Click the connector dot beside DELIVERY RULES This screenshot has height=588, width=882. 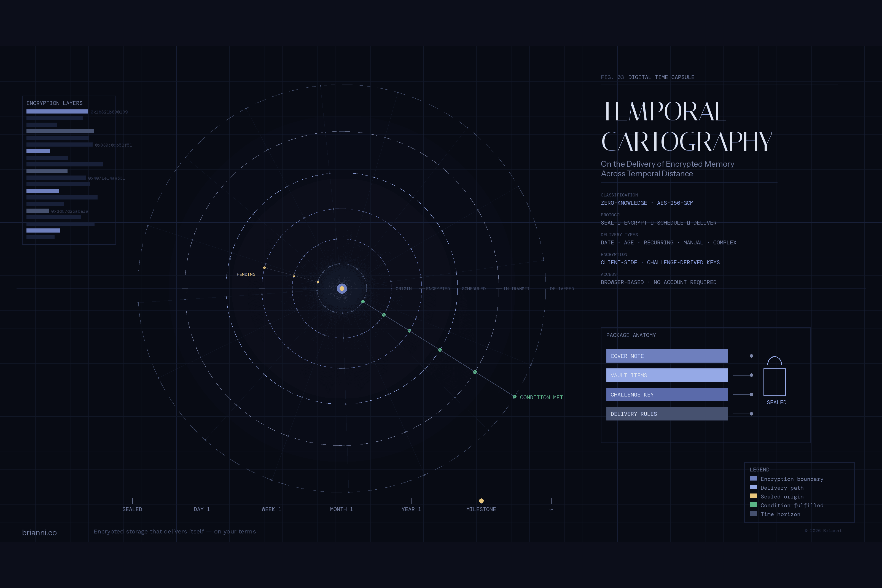(751, 414)
